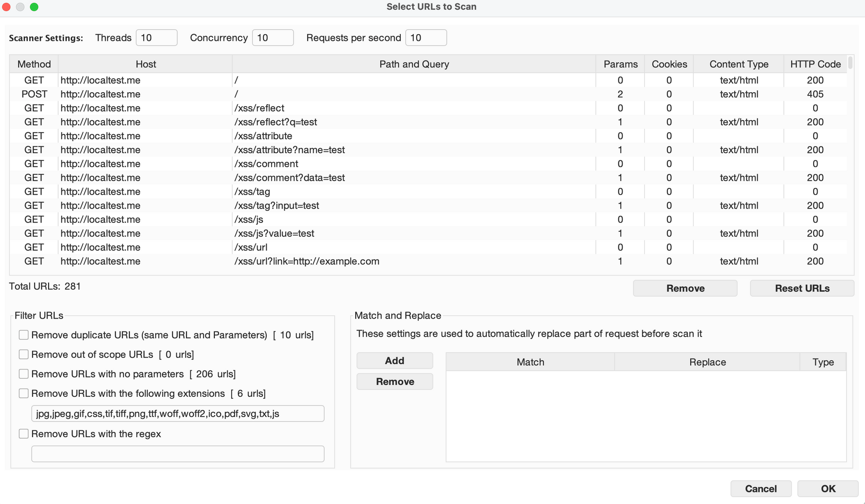Image resolution: width=865 pixels, height=504 pixels.
Task: Tick Remove URLs with the regex
Action: (24, 434)
